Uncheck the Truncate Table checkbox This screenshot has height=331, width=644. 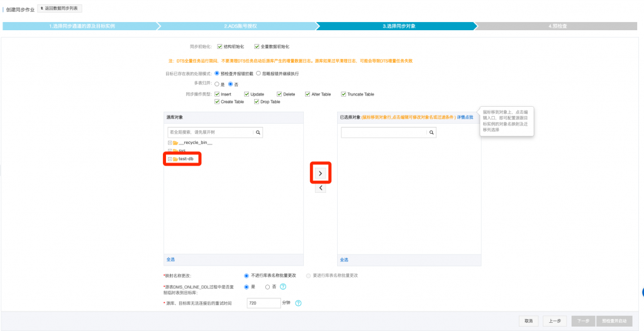pos(343,94)
